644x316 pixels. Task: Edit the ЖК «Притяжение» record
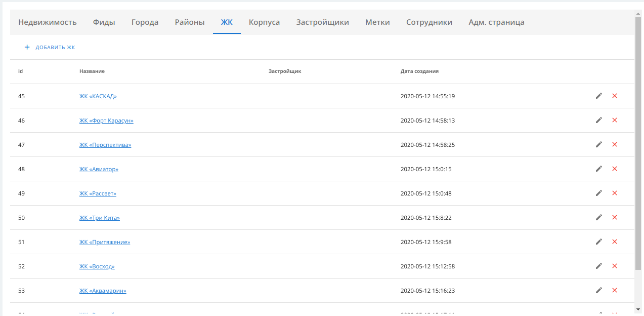click(x=599, y=242)
